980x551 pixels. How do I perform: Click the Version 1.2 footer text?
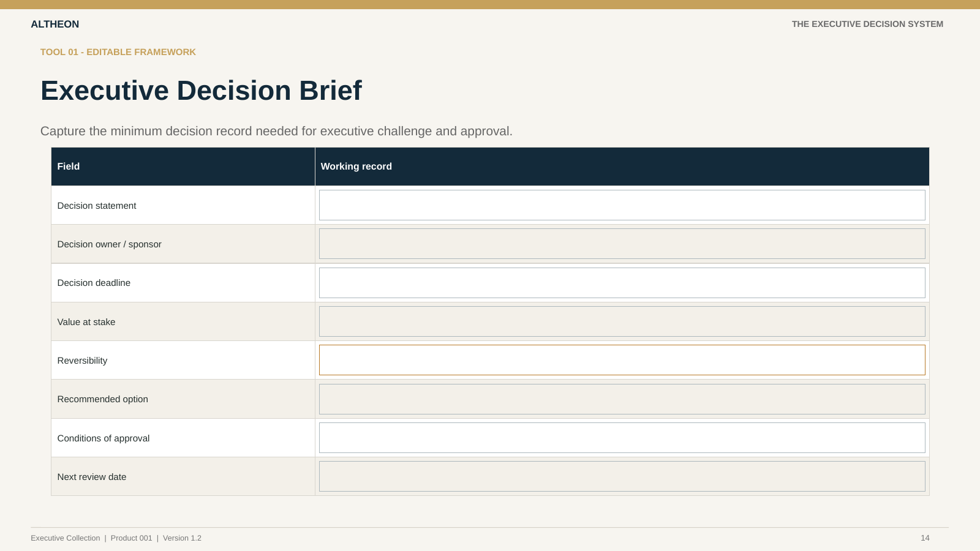tap(182, 538)
